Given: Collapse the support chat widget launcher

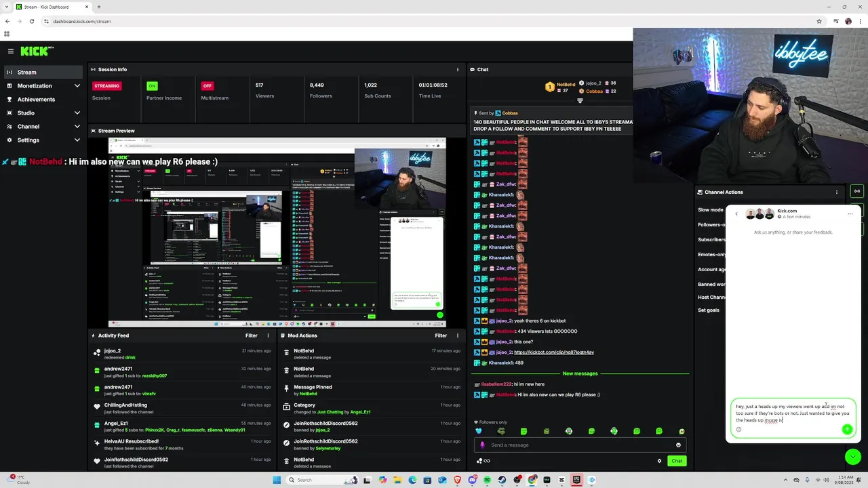Looking at the screenshot, I should click(852, 457).
